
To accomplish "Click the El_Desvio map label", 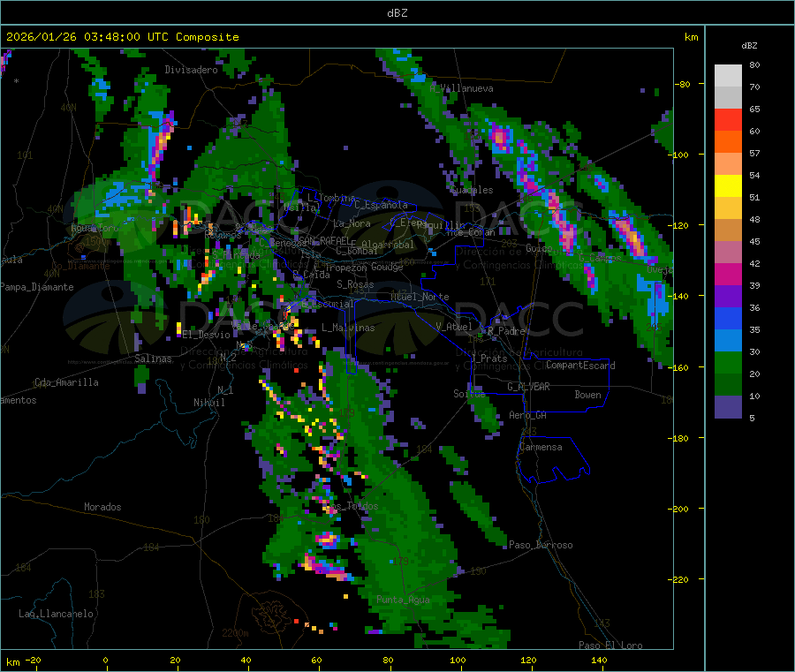I will click(x=207, y=335).
